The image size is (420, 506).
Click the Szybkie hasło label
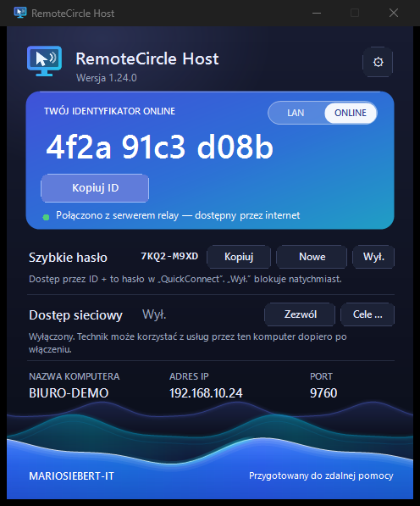coord(68,258)
